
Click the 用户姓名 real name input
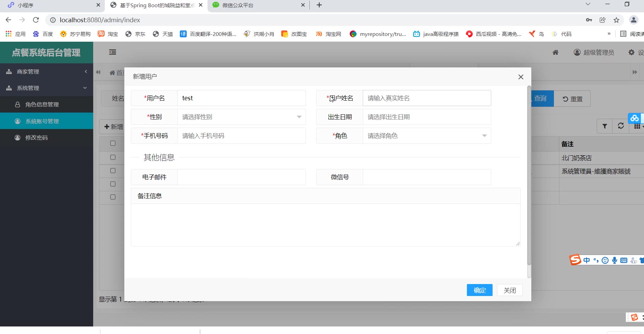coord(427,98)
